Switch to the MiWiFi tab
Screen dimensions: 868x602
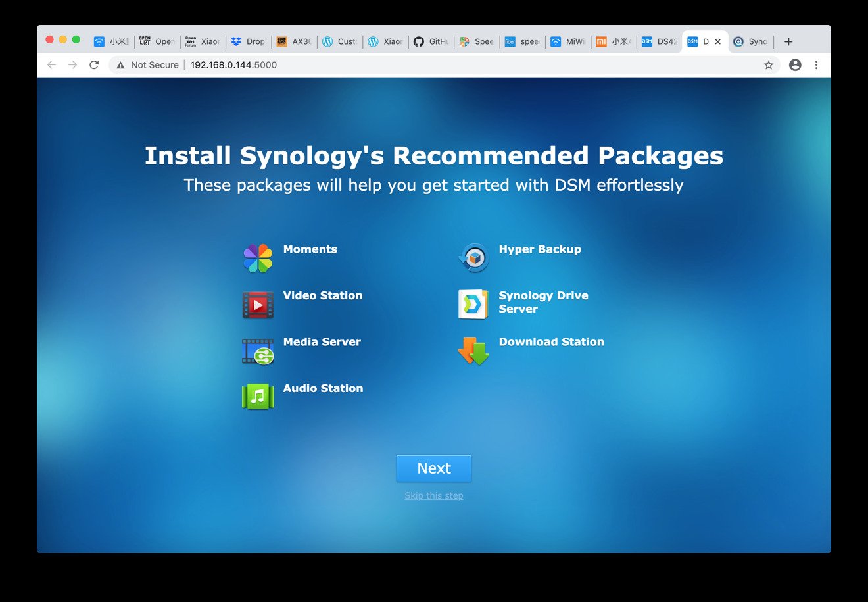[x=567, y=41]
